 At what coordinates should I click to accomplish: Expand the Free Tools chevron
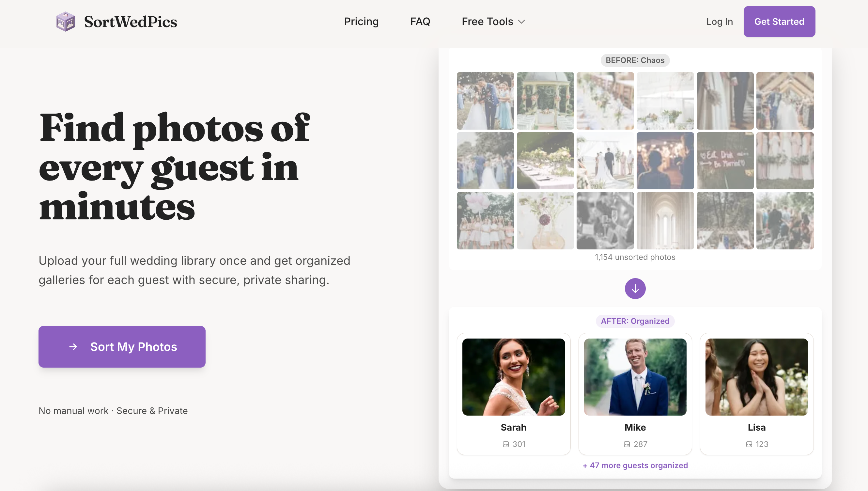point(521,22)
